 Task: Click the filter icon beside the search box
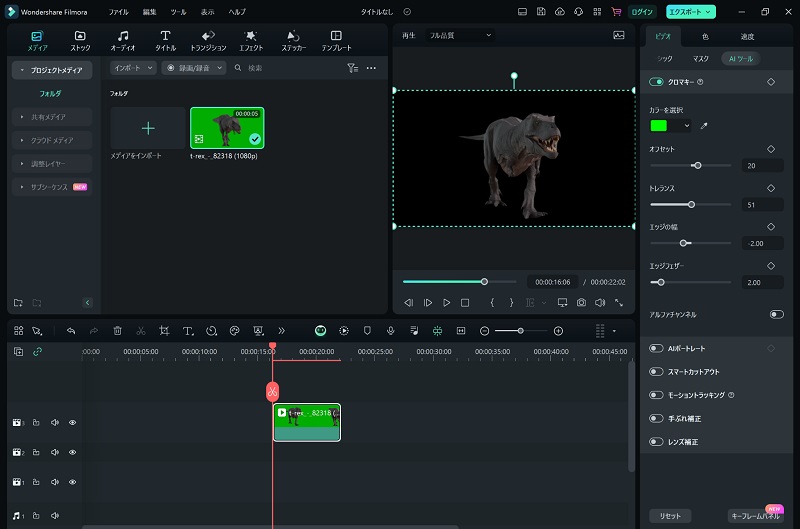tap(352, 68)
